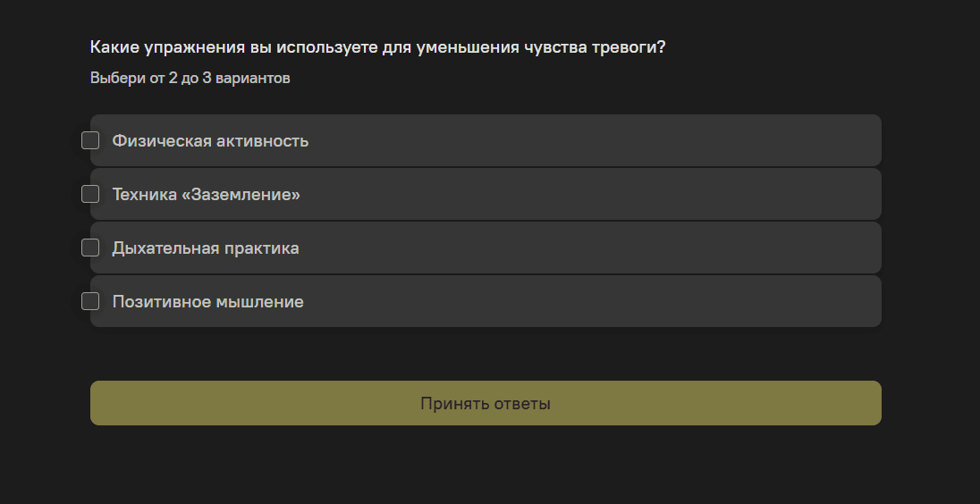Tick the checkbox for Техника «Заземление»

(x=90, y=194)
